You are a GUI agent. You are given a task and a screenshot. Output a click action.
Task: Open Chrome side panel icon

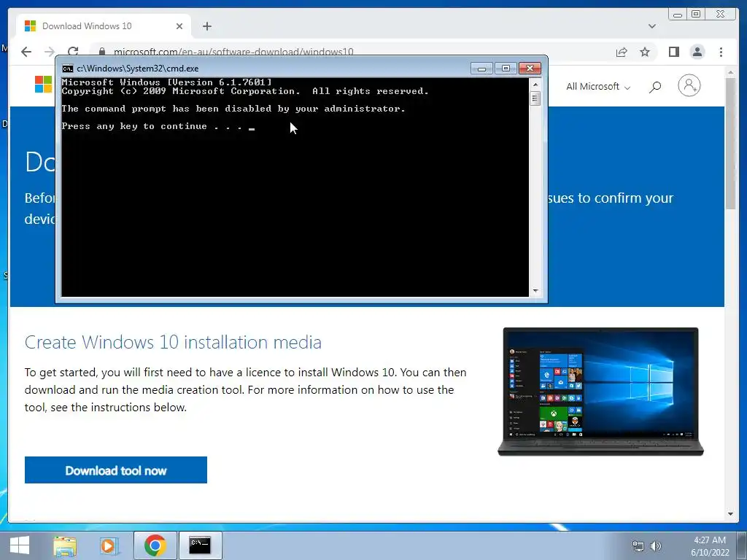tap(673, 52)
